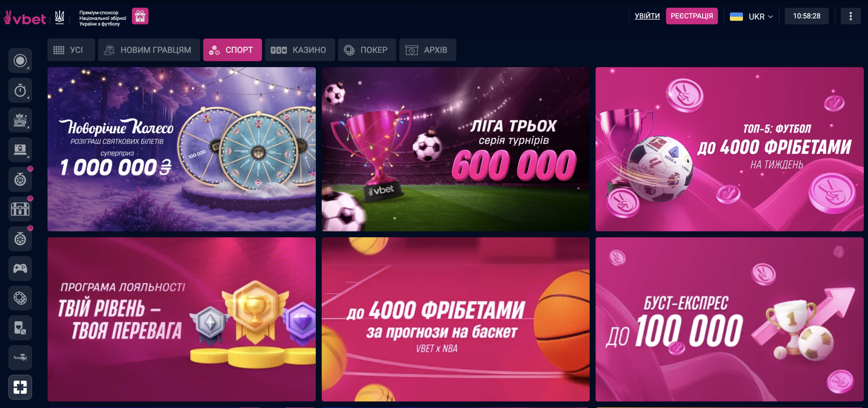
Task: Open the airplane game icon in sidebar
Action: point(20,358)
